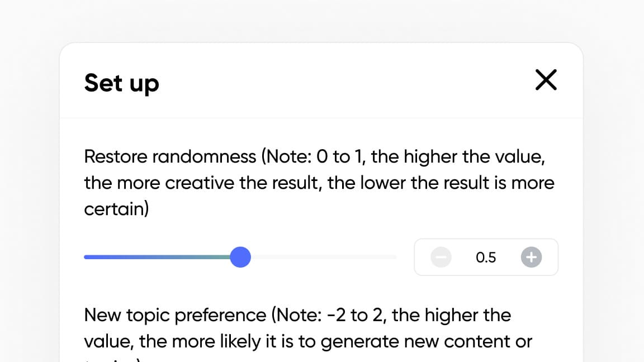Decrease randomness with the minus button
The image size is (644, 362).
click(441, 258)
